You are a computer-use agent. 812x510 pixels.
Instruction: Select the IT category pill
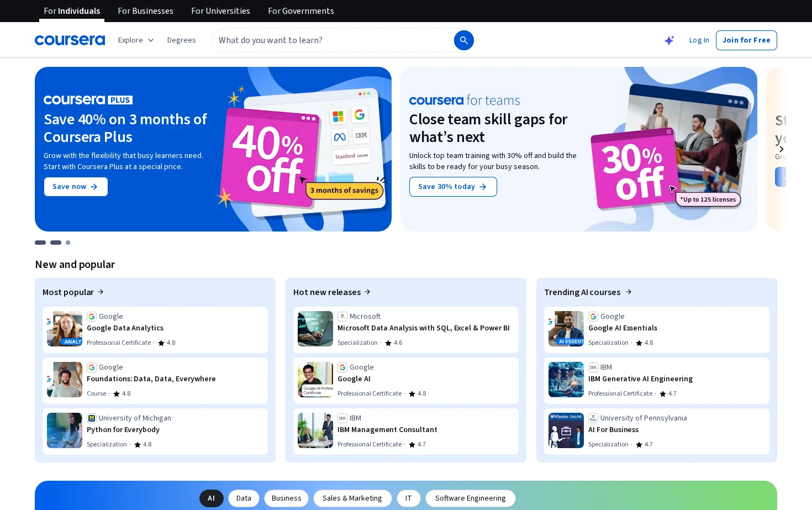tap(409, 498)
